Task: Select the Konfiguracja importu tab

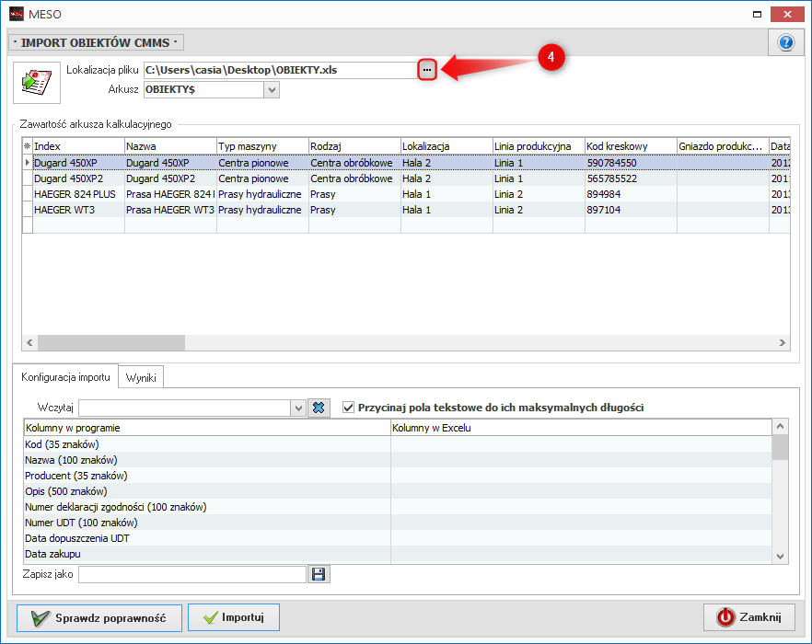Action: click(66, 377)
